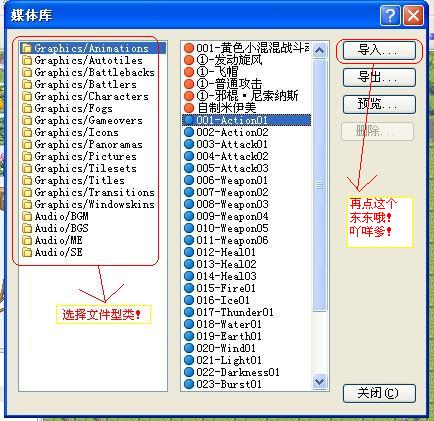
Task: Click the blue dot beside 003-Attack01
Action: click(189, 144)
